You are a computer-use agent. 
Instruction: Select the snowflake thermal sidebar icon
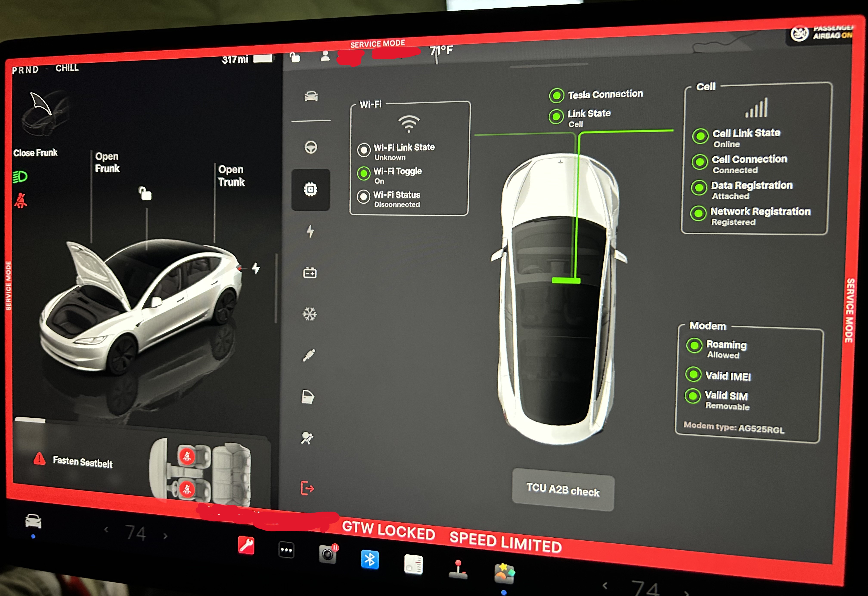(310, 314)
